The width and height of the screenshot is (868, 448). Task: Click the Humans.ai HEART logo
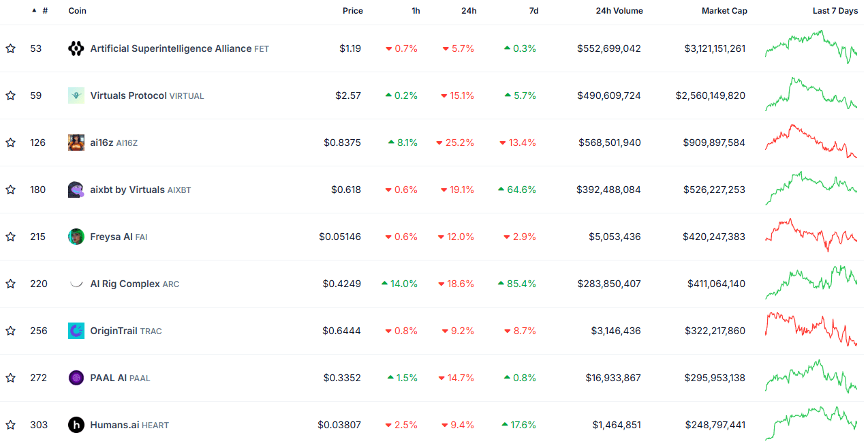pyautogui.click(x=76, y=425)
